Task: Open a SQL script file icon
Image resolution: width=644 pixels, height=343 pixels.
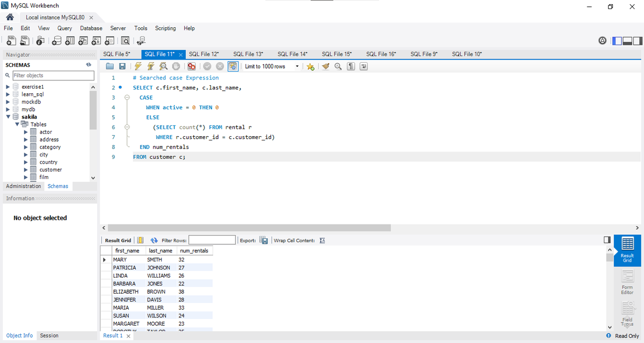Action: 25,41
